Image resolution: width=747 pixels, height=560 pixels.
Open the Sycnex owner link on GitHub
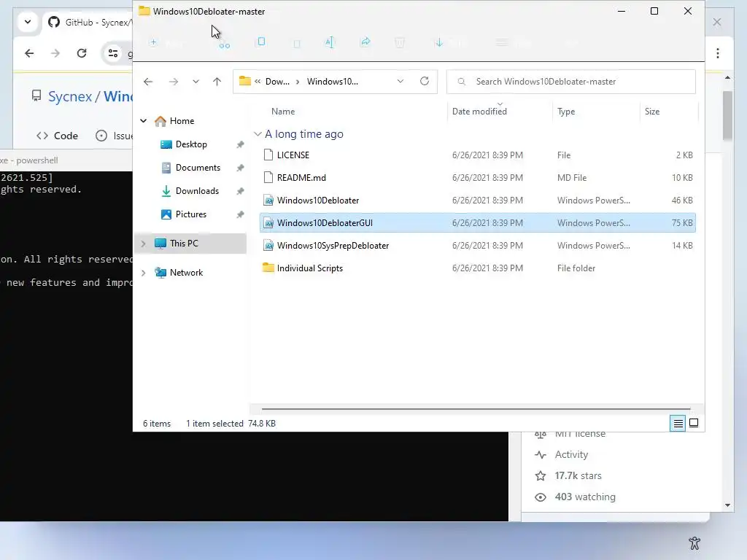tap(70, 96)
